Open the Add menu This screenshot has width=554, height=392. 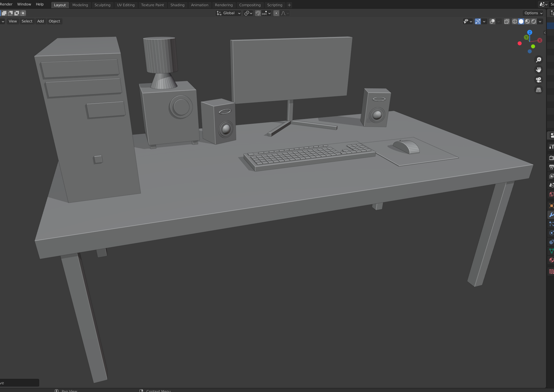tap(41, 21)
